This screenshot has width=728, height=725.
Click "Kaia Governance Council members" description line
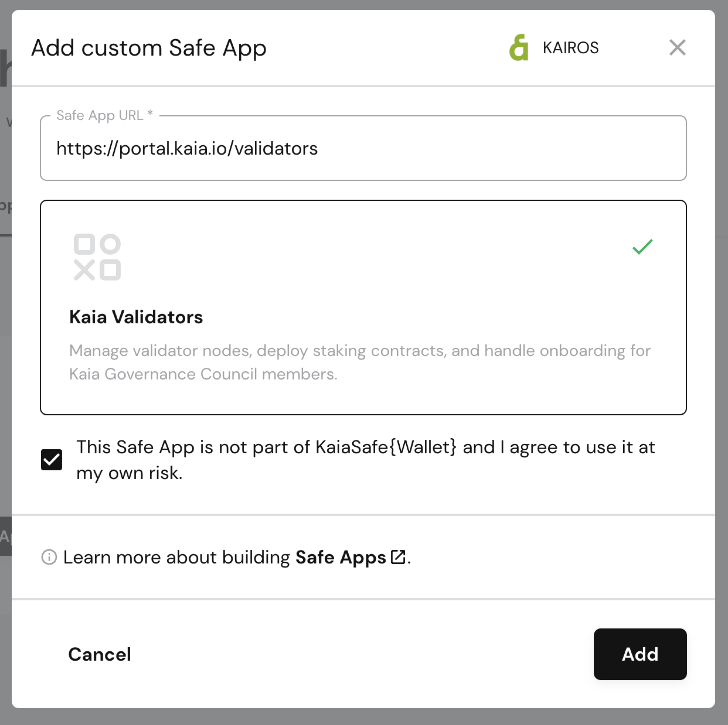coord(203,374)
